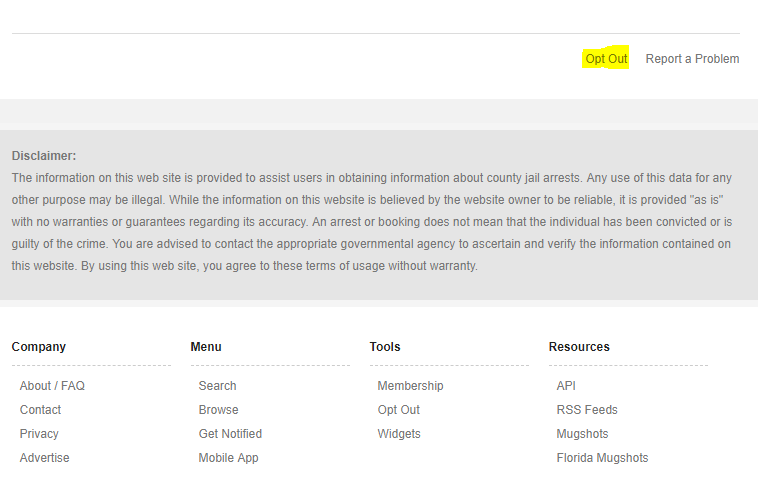Visit the Mugshots resource link

[x=583, y=434]
